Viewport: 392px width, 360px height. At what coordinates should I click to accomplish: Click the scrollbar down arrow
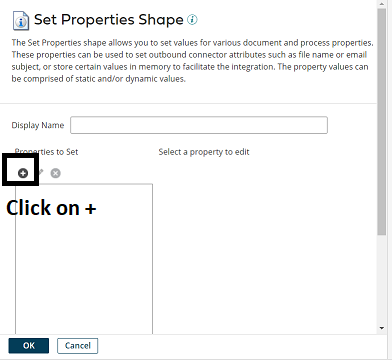(382, 328)
